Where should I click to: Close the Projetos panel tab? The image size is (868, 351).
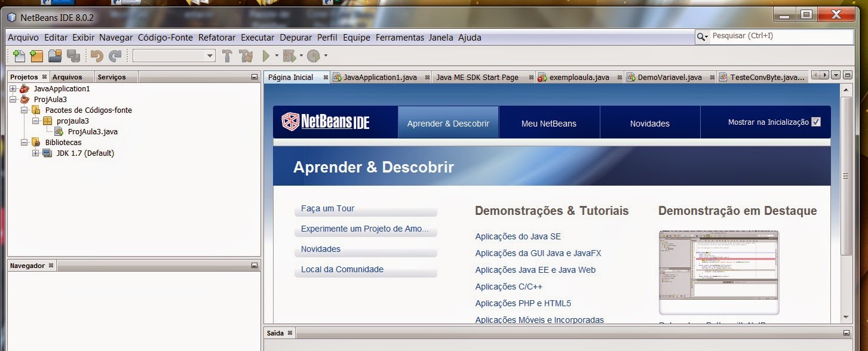click(x=44, y=77)
